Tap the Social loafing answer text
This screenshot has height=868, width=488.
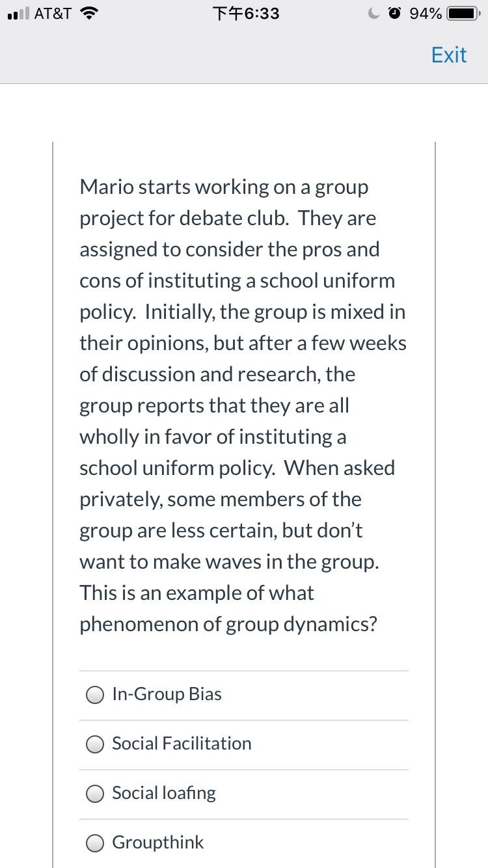coord(164,793)
